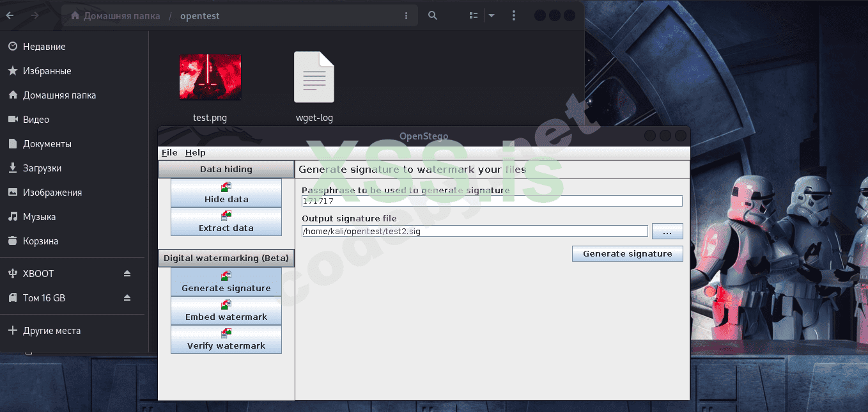Focus the passphrase field containing 171717
The height and width of the screenshot is (412, 868).
point(492,201)
